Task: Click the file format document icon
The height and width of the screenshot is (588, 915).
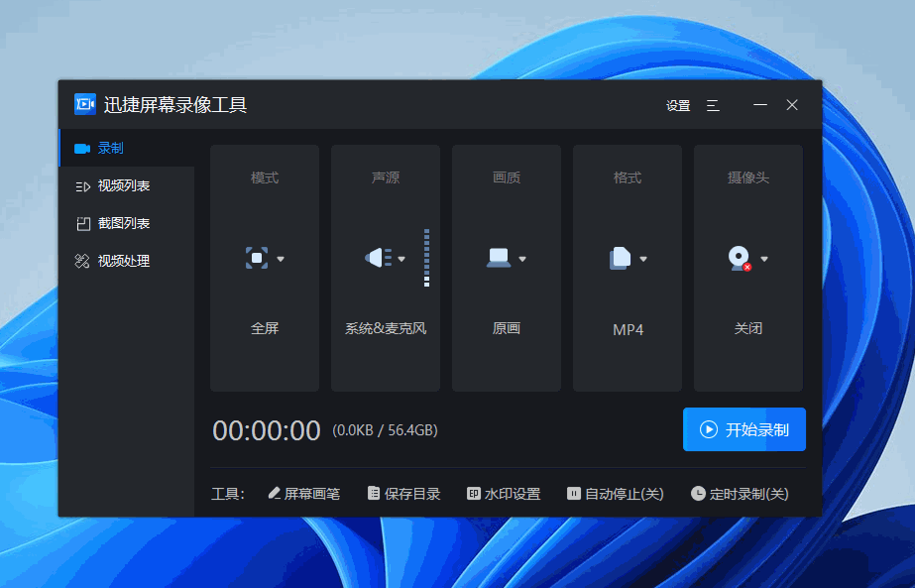Action: click(621, 258)
